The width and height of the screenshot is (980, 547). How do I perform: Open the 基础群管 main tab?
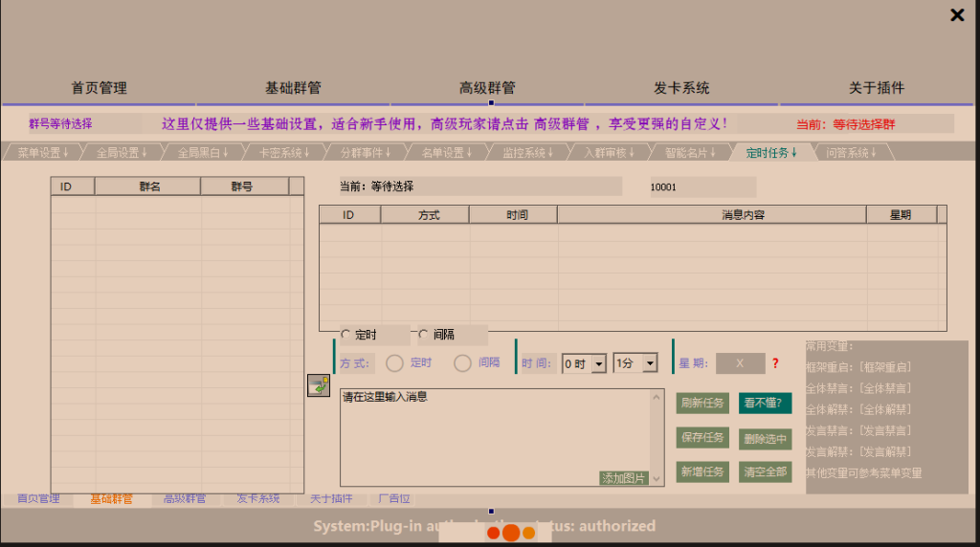(293, 88)
